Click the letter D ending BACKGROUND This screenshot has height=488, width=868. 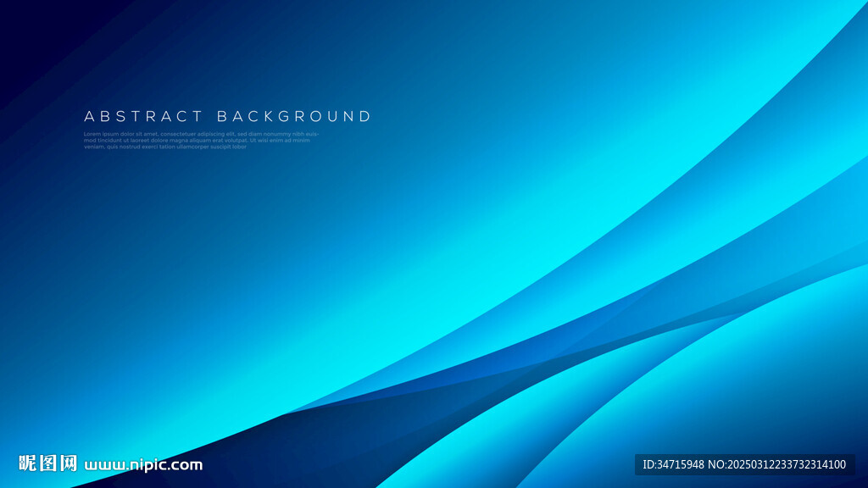click(365, 116)
